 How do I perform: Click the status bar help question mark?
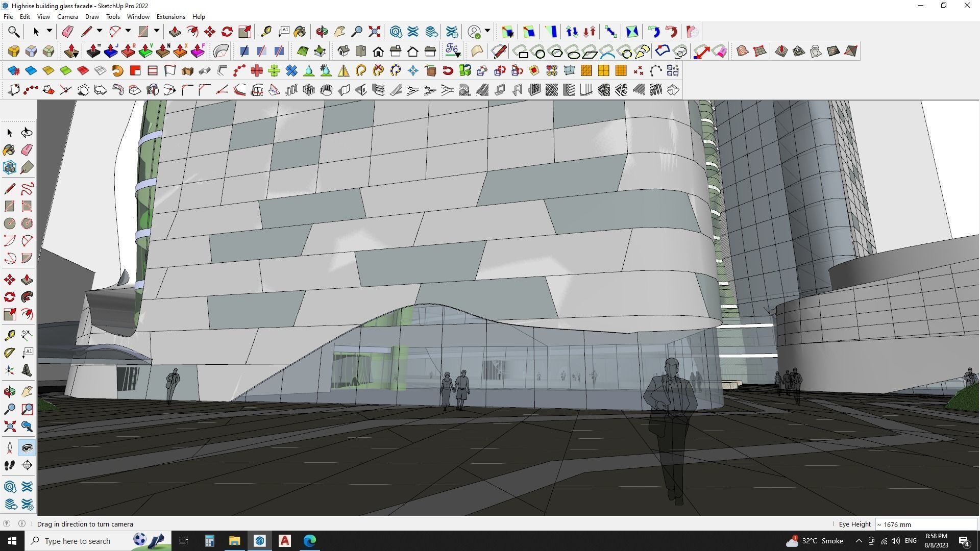point(8,523)
